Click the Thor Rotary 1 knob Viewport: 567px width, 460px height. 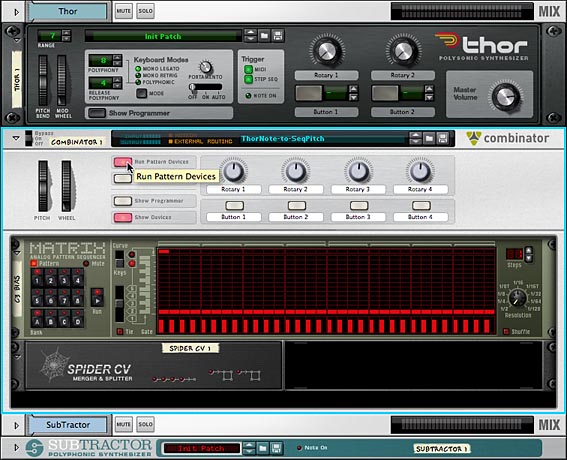[x=327, y=51]
